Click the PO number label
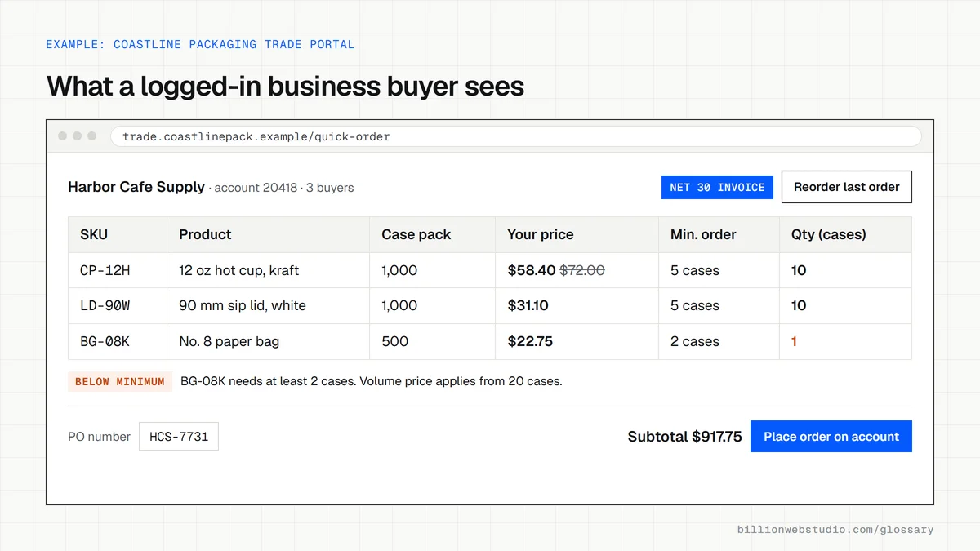 pos(99,437)
